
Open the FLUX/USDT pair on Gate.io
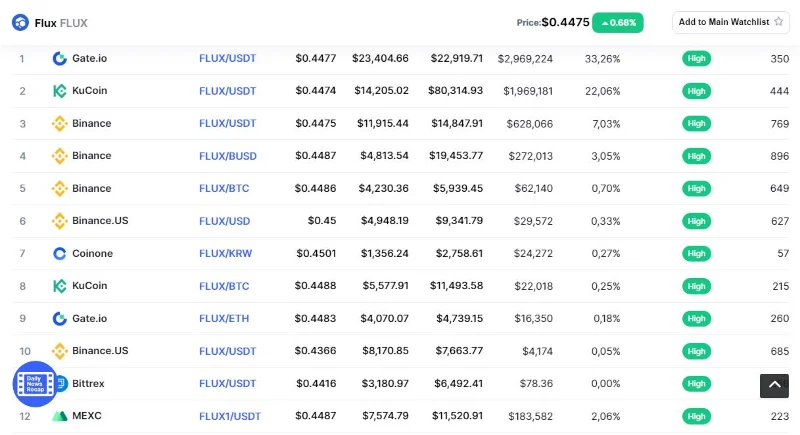coord(228,58)
